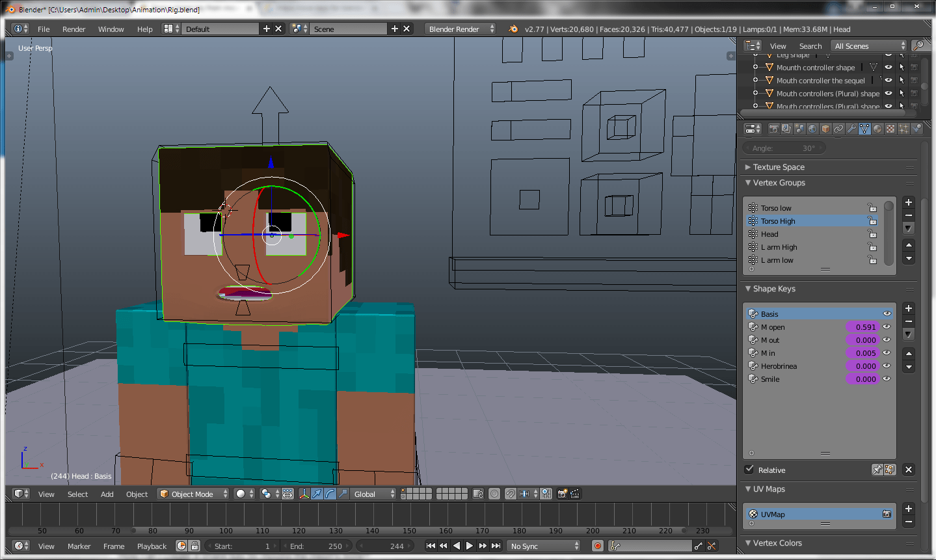Viewport: 936px width, 560px height.
Task: Toggle the 3D manipulator axes icon
Action: click(304, 494)
